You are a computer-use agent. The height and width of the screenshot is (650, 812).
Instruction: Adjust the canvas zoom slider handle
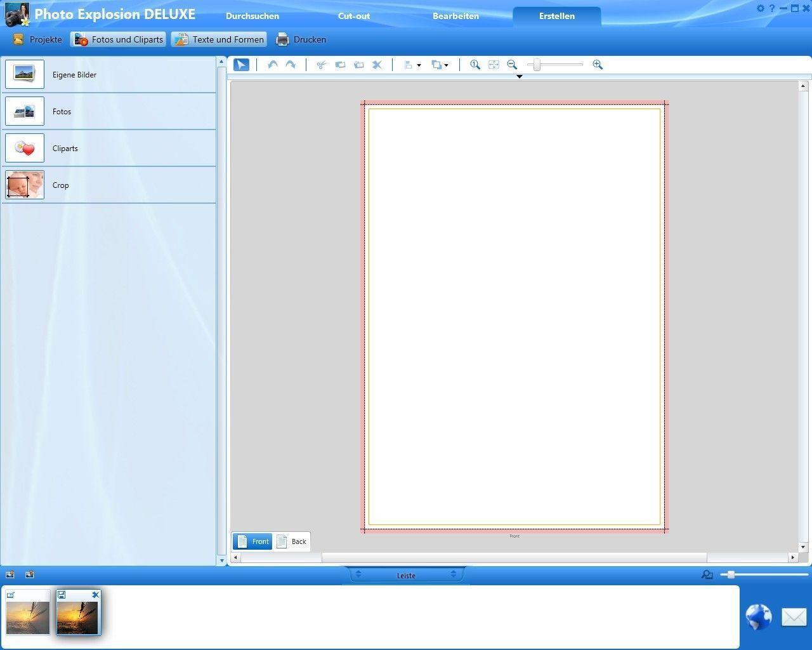537,65
